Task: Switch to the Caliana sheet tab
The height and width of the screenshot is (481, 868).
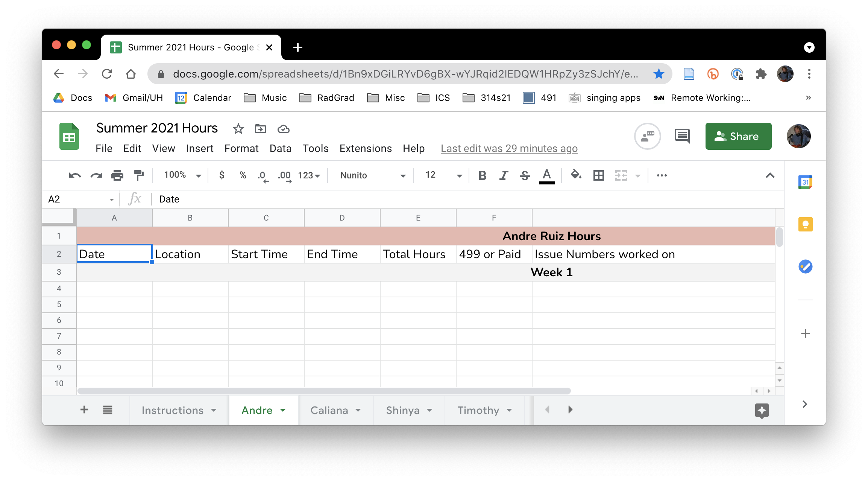Action: point(329,410)
